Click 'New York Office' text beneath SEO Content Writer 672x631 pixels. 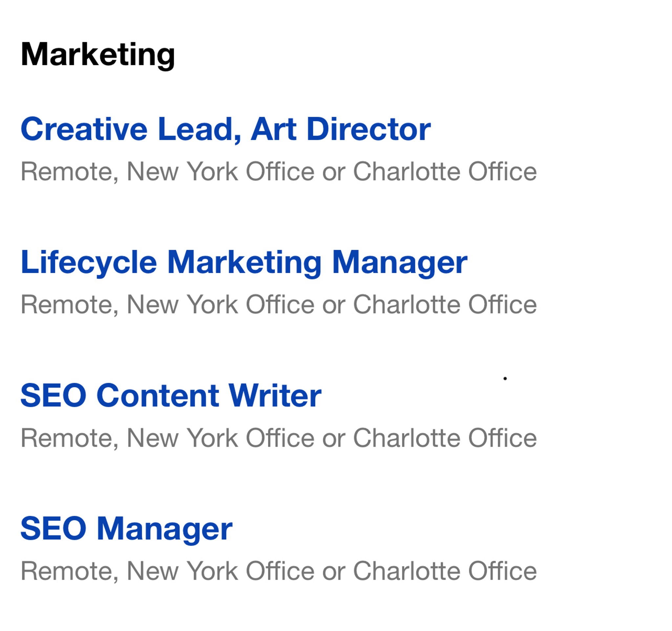coord(221,438)
